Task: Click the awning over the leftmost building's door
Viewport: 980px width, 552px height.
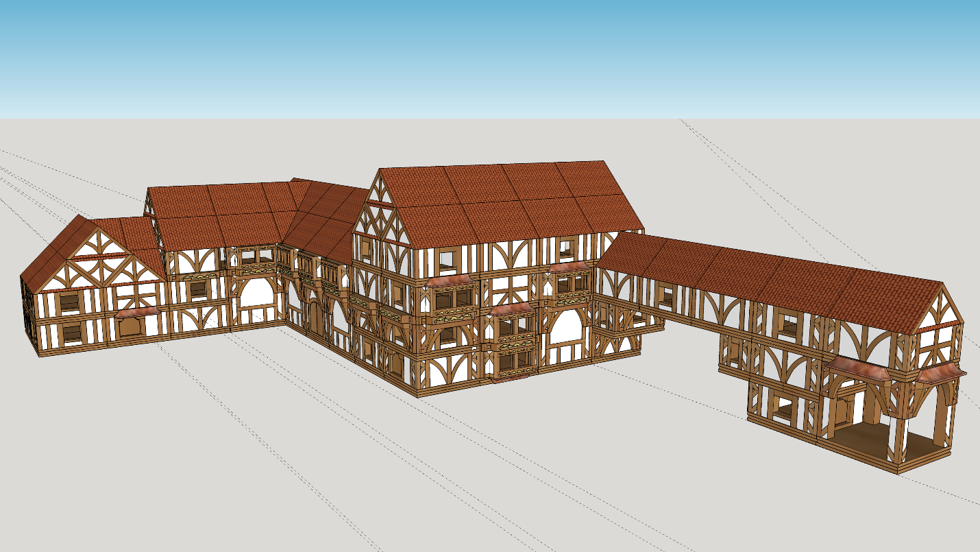Action: tap(137, 312)
